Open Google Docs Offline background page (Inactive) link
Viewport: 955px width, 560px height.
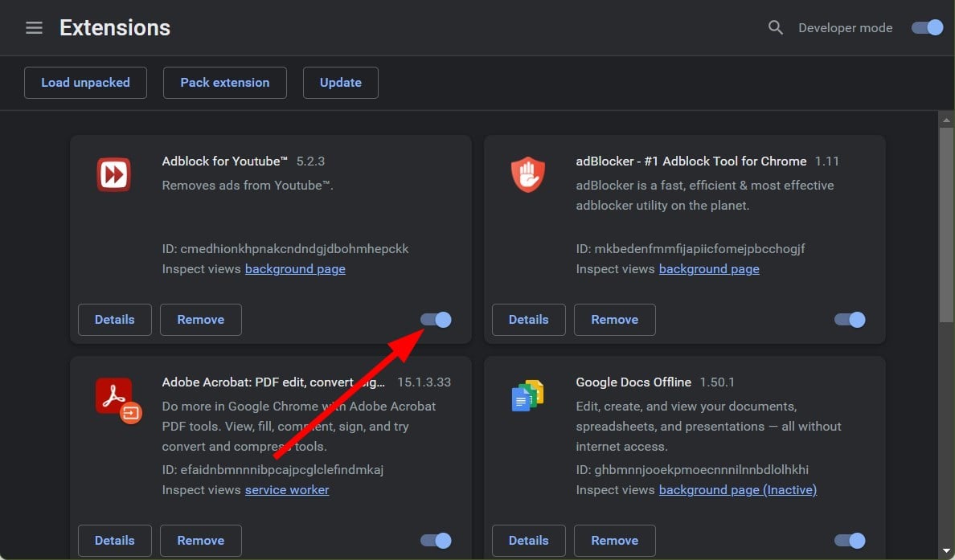pyautogui.click(x=738, y=490)
